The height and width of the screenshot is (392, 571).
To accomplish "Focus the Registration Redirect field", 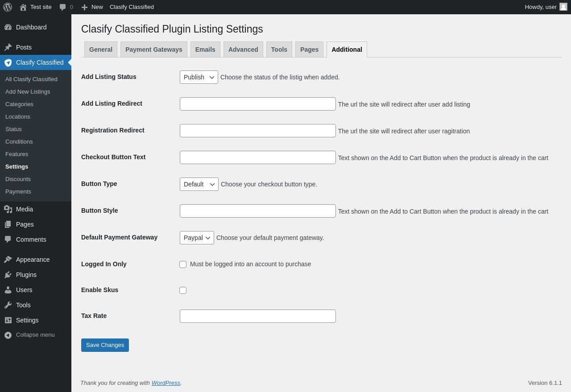I will (x=258, y=131).
